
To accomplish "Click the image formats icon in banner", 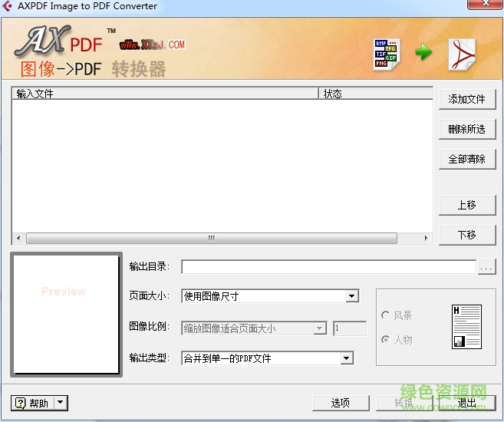I will [x=386, y=54].
